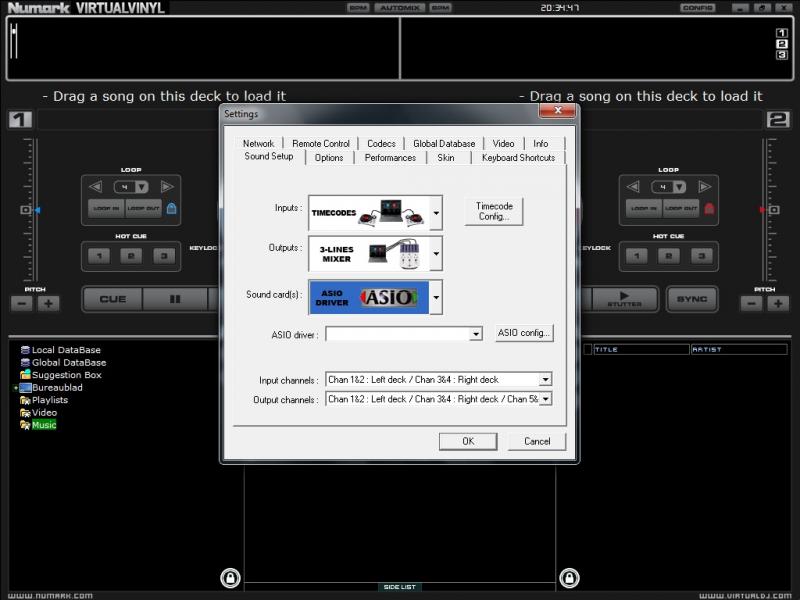Screen dimensions: 800x600
Task: Pause the left deck
Action: pos(175,299)
